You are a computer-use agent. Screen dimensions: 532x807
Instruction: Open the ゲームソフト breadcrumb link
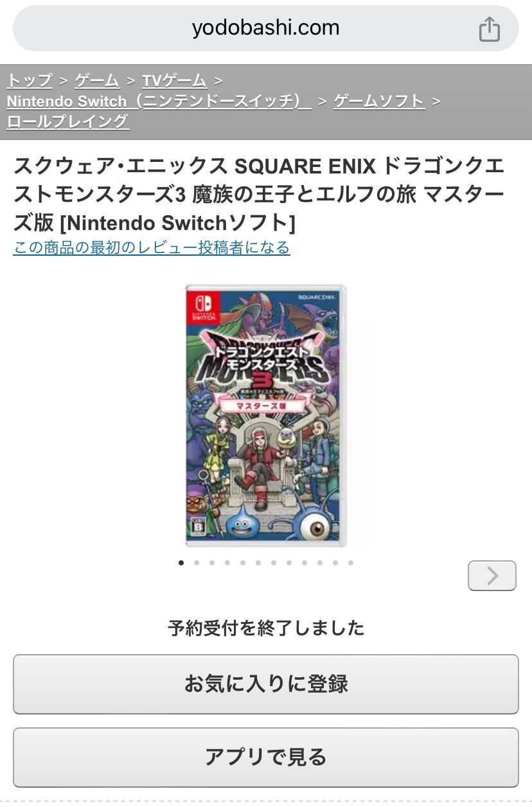coord(379,101)
